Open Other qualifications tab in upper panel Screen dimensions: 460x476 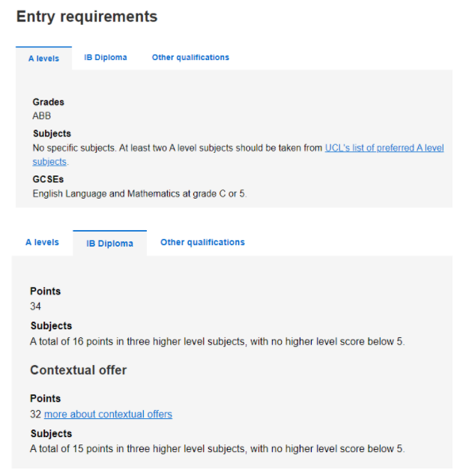(190, 58)
